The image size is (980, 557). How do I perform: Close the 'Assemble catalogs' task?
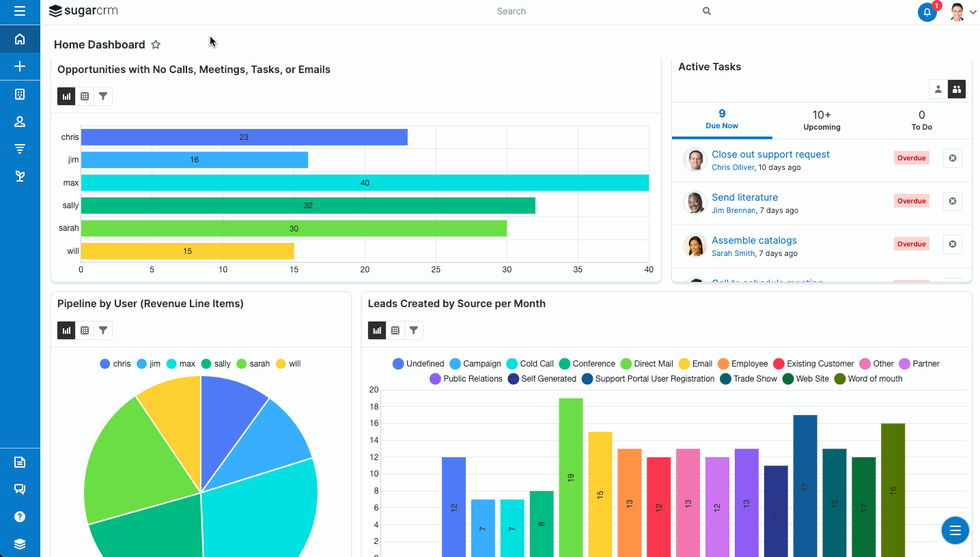click(953, 244)
